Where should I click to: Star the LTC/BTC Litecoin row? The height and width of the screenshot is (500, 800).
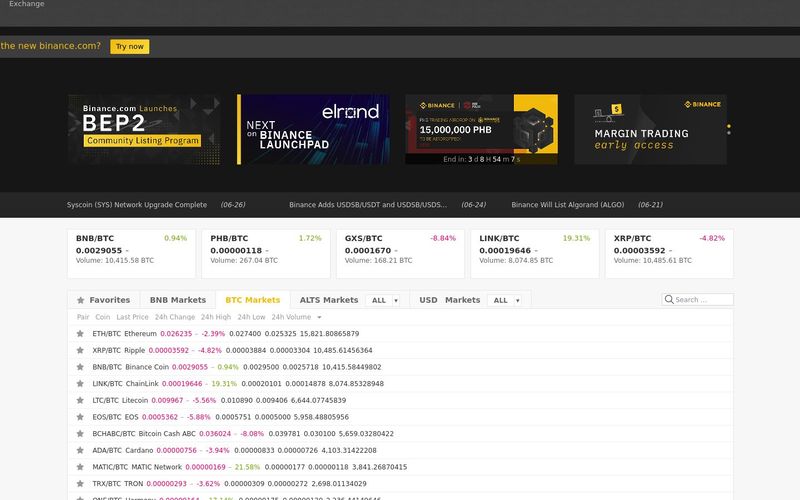pyautogui.click(x=80, y=401)
